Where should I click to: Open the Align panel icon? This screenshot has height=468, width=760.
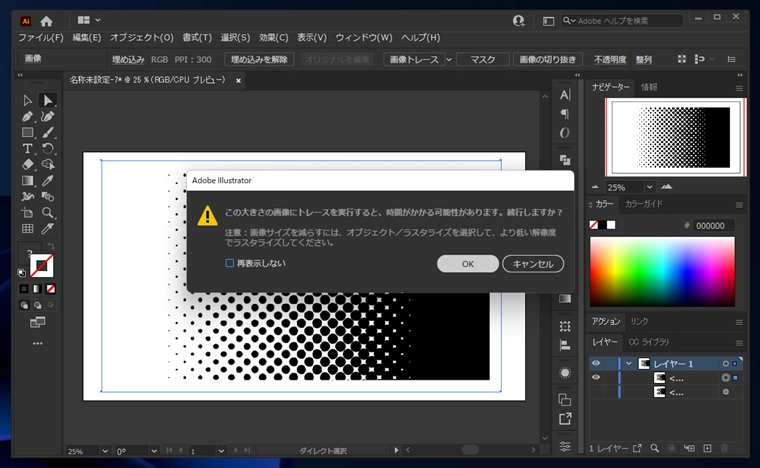coord(565,345)
